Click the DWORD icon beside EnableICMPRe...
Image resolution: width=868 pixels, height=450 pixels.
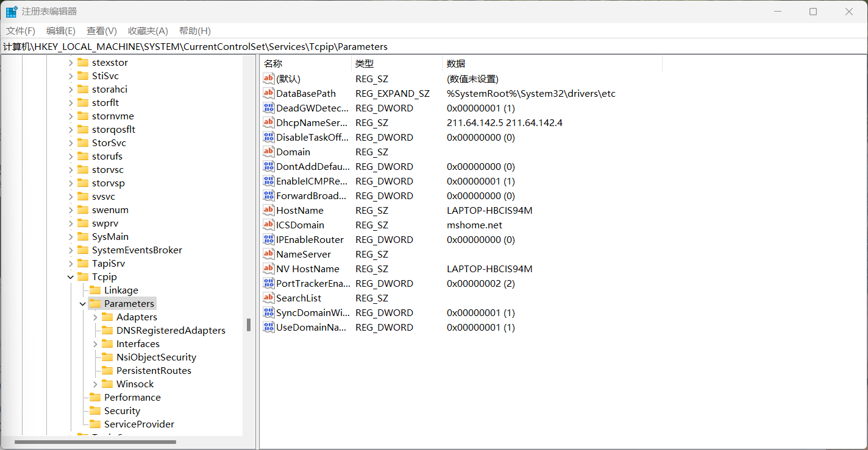pyautogui.click(x=269, y=181)
